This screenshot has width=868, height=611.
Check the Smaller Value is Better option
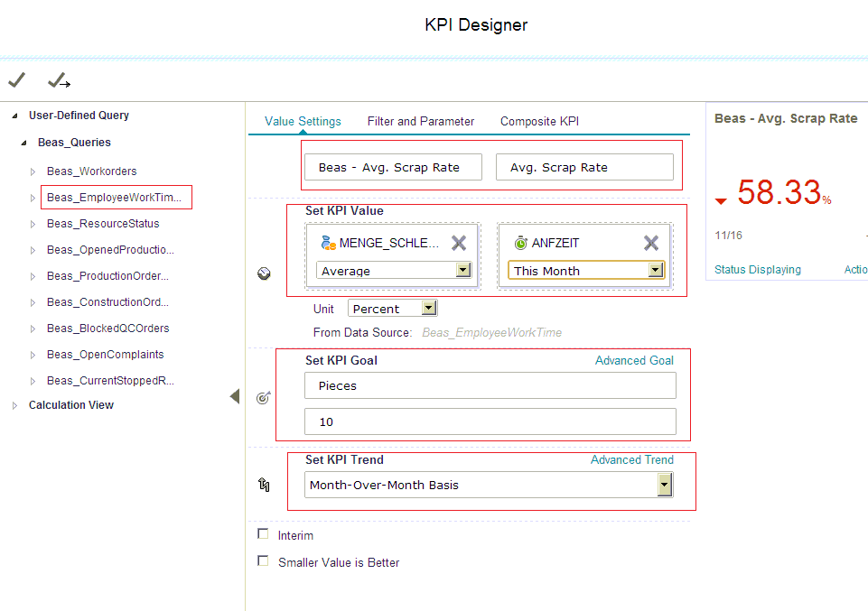(263, 560)
